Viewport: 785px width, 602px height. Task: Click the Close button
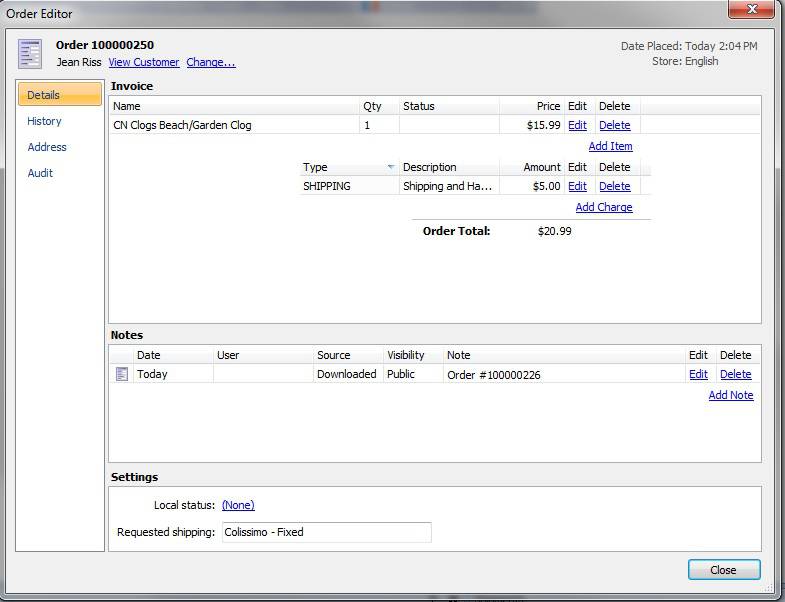pos(724,570)
